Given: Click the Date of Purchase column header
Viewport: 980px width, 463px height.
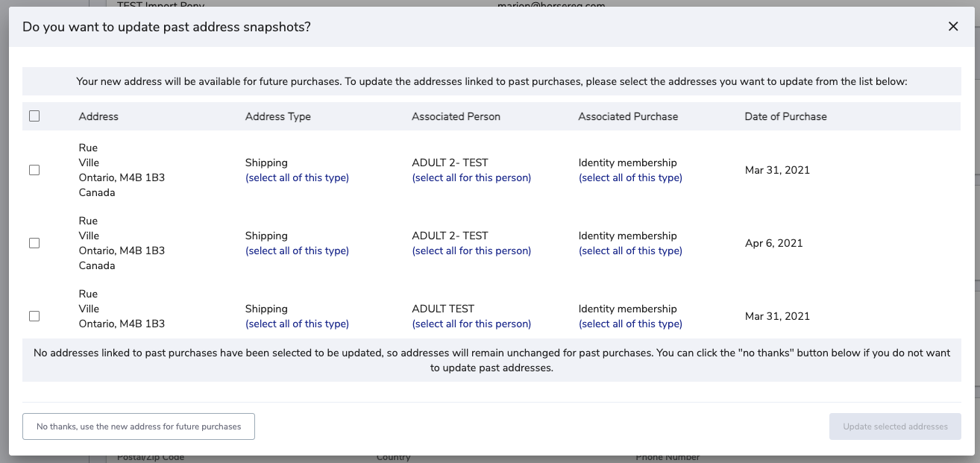Looking at the screenshot, I should point(785,116).
